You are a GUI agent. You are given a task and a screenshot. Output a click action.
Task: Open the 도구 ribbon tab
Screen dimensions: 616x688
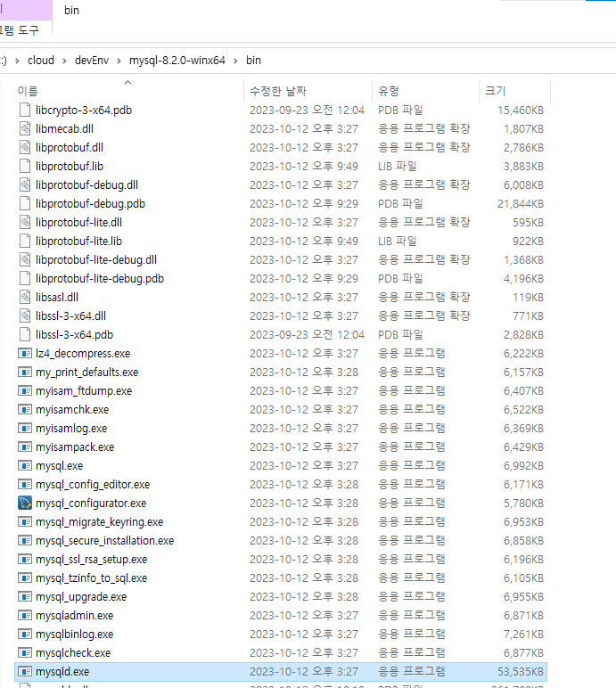(x=29, y=30)
